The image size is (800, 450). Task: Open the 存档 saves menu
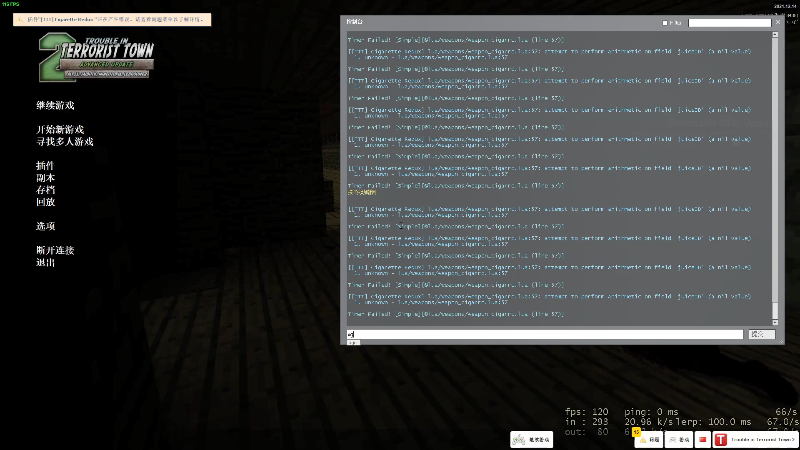point(45,190)
